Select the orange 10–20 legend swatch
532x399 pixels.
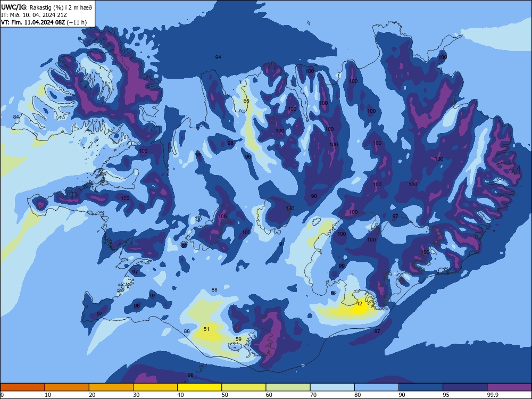(x=67, y=387)
